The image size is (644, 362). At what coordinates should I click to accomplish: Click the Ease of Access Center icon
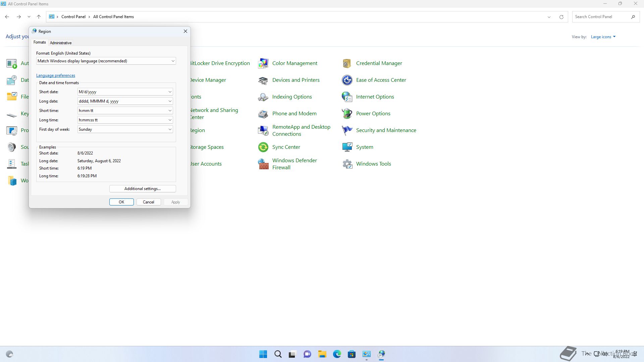(x=347, y=80)
